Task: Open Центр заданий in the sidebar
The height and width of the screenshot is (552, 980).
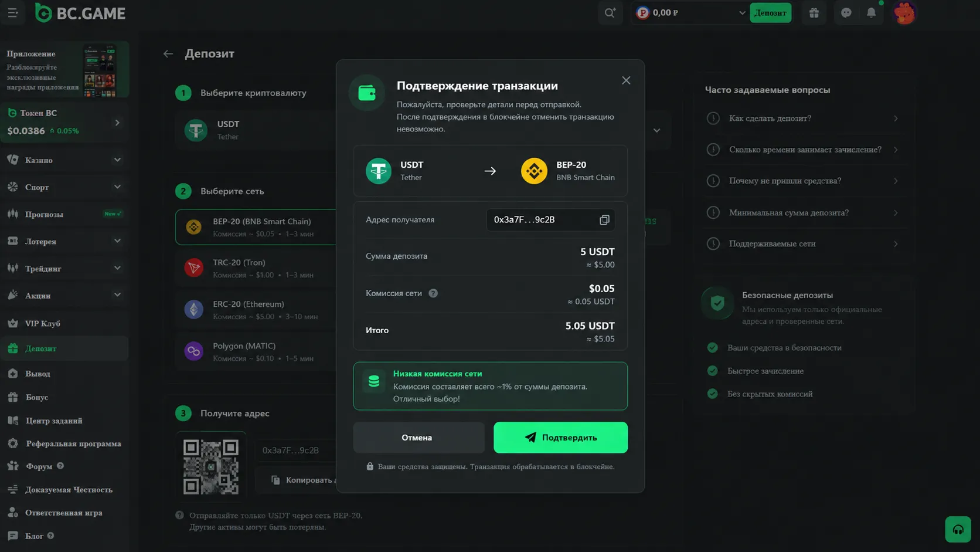Action: pos(64,421)
